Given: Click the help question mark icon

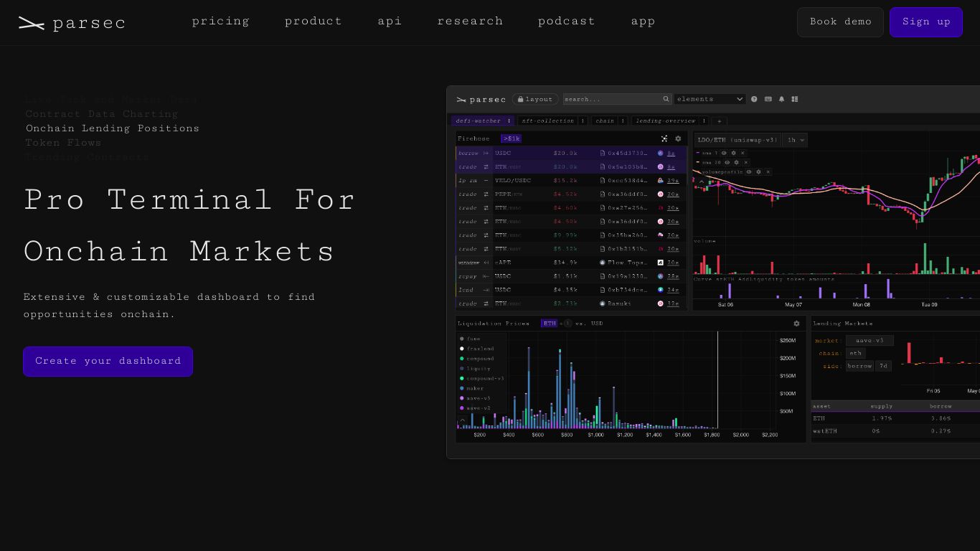Looking at the screenshot, I should 754,99.
